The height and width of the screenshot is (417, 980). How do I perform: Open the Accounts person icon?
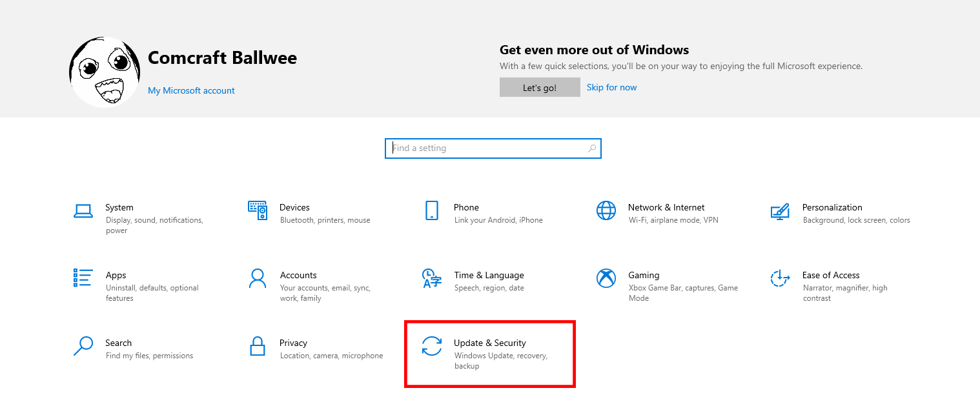[258, 278]
